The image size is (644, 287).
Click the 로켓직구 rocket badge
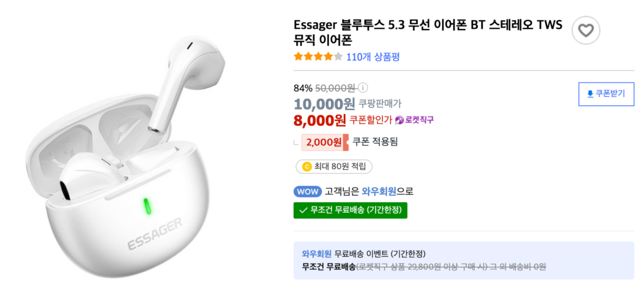pos(414,120)
